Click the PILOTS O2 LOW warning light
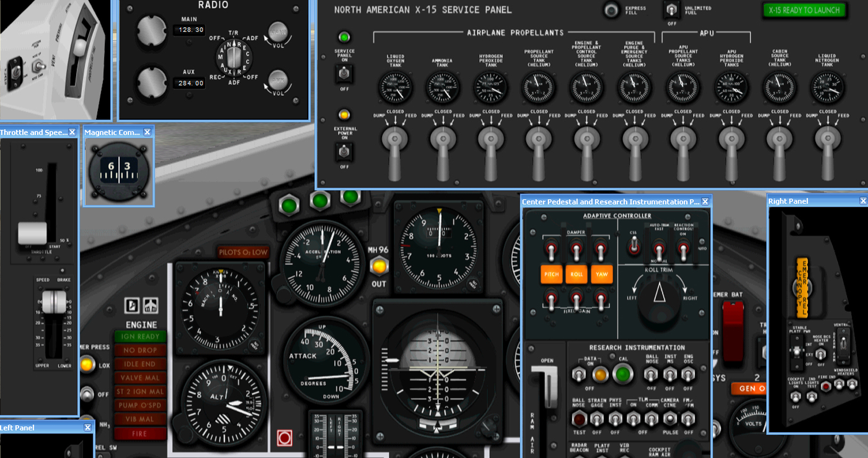868x458 pixels. tap(243, 252)
